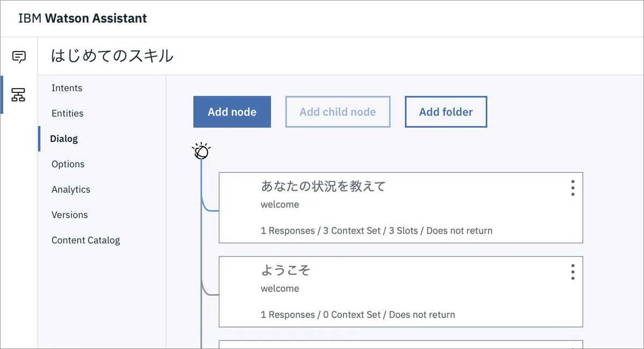Select the Dialog tab
The width and height of the screenshot is (644, 349).
pos(64,139)
